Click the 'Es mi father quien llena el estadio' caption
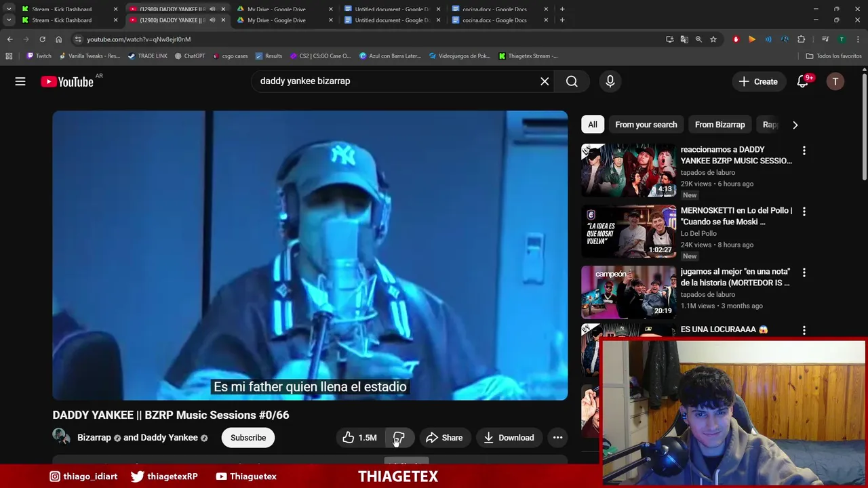Image resolution: width=868 pixels, height=488 pixels. pos(310,387)
